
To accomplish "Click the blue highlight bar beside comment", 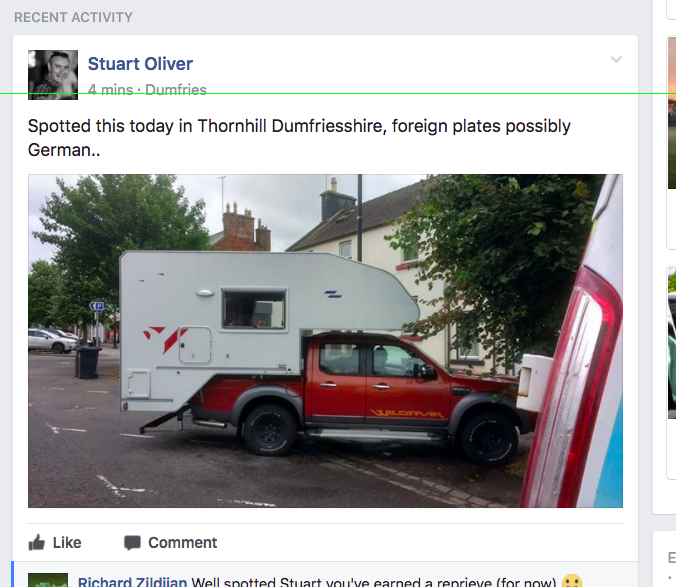I will click(13, 574).
